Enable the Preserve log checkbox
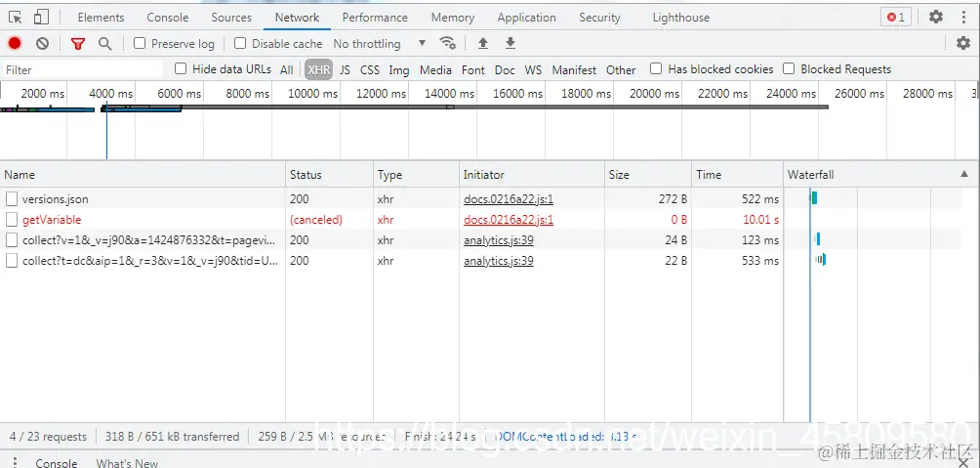 click(x=140, y=43)
